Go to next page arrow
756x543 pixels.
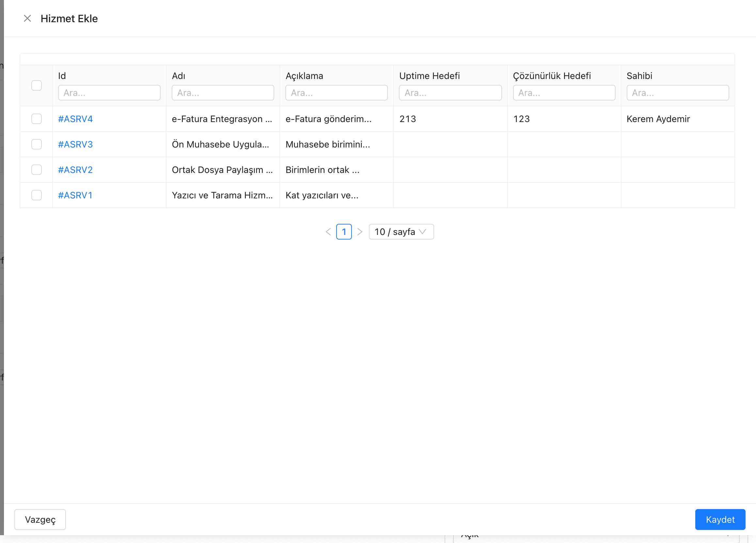(x=360, y=232)
